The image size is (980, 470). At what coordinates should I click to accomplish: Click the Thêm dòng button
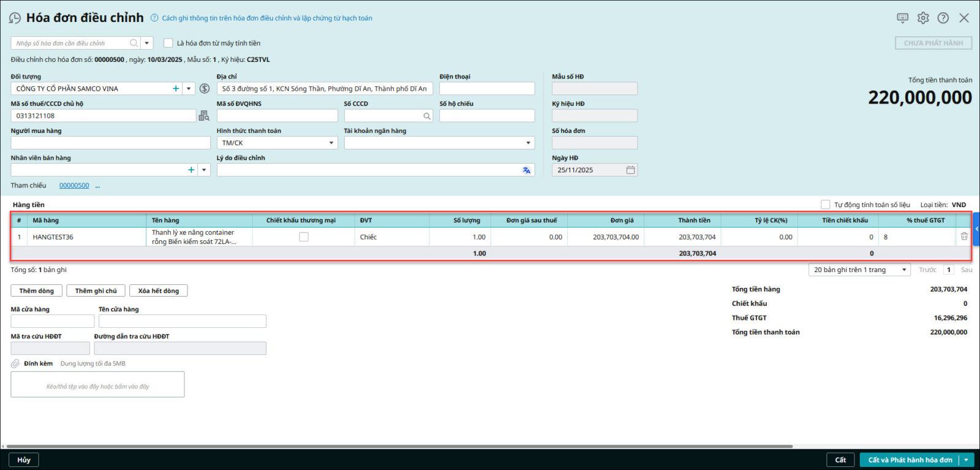[36, 290]
